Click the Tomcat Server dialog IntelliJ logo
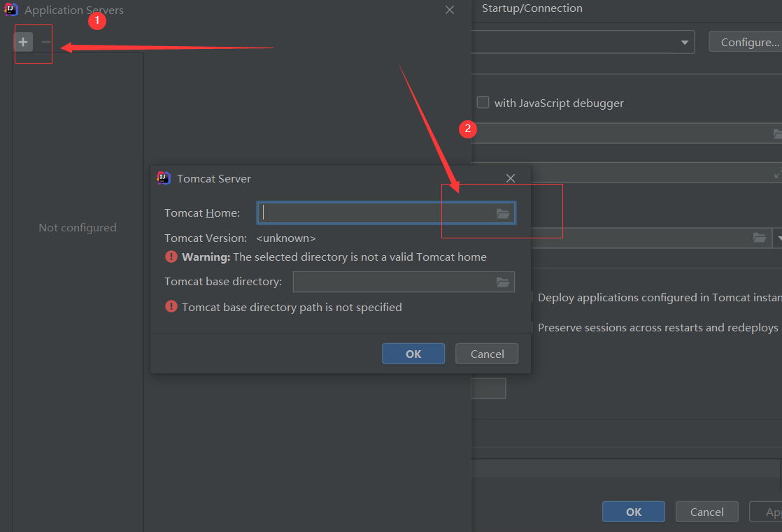 pos(164,178)
